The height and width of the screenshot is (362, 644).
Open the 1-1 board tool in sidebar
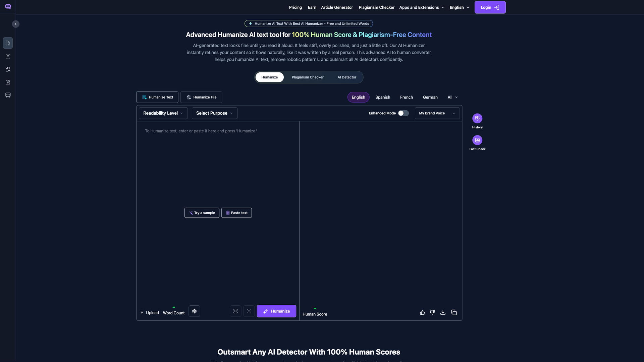tap(8, 95)
